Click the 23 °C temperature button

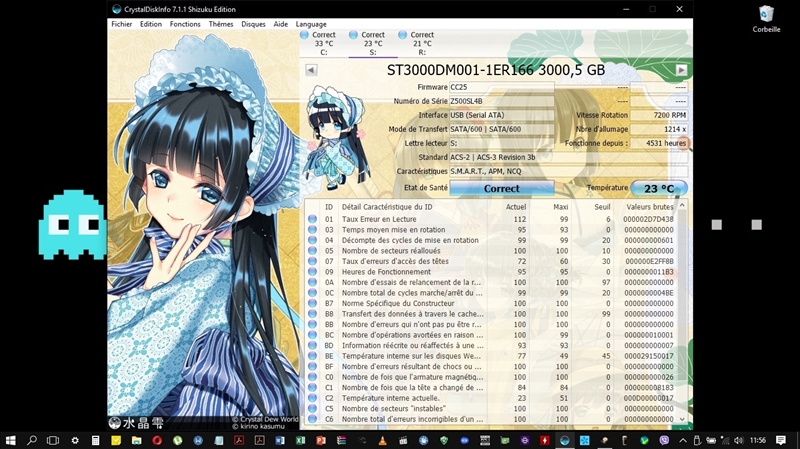coord(659,188)
